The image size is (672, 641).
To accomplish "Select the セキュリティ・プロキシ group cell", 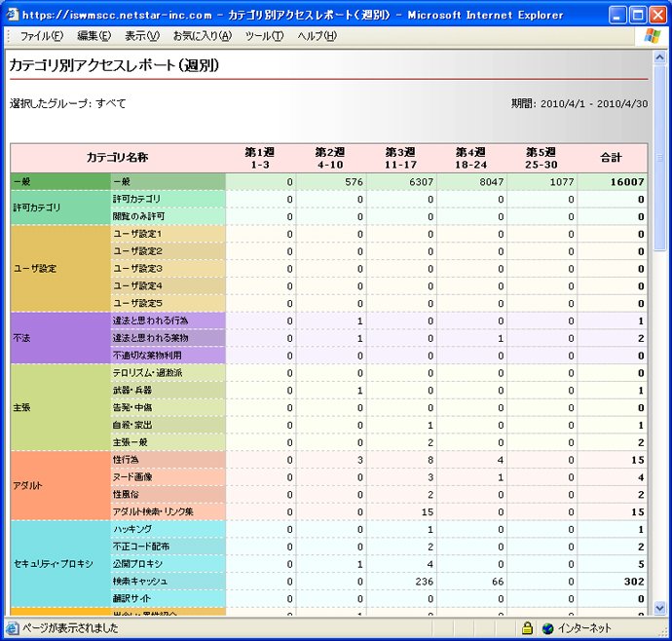I will (60, 564).
